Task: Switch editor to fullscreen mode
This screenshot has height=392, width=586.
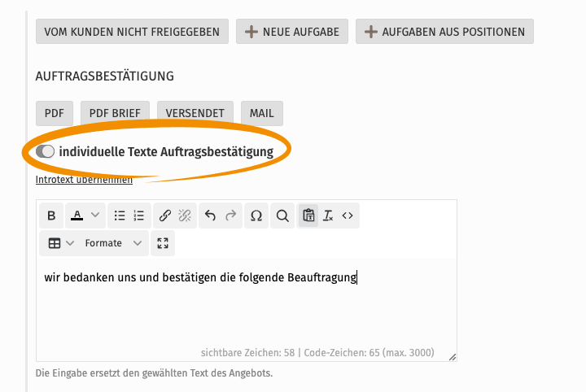Action: (x=163, y=243)
